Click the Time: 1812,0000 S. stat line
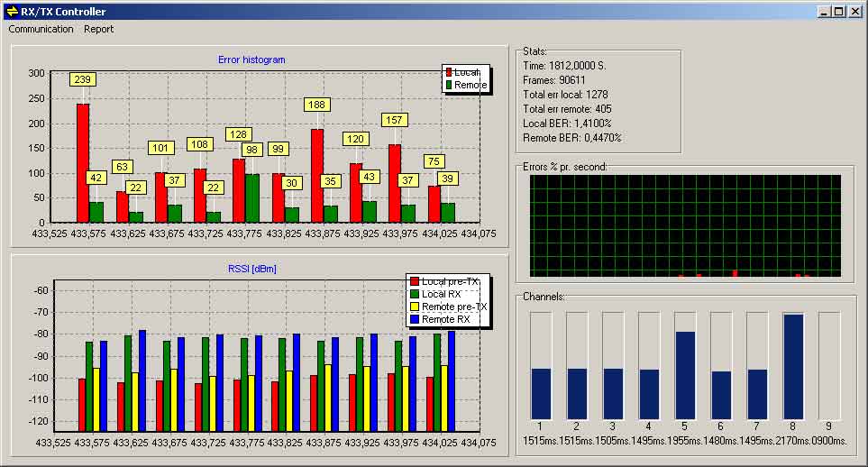The image size is (868, 467). 564,66
